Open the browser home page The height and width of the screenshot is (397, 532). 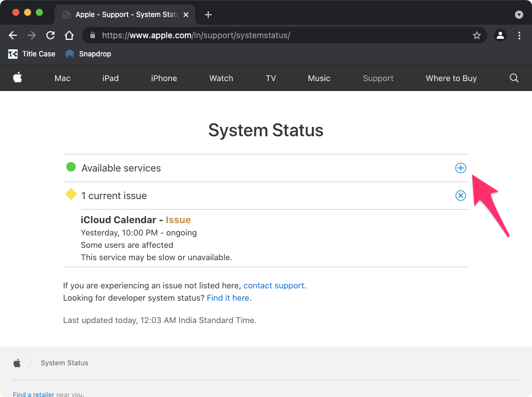pos(69,35)
